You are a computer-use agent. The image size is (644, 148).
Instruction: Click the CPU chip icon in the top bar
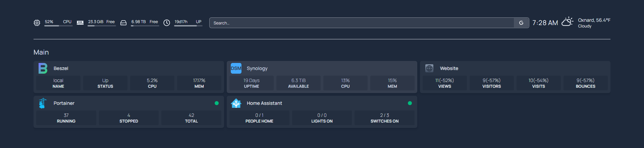coord(37,23)
